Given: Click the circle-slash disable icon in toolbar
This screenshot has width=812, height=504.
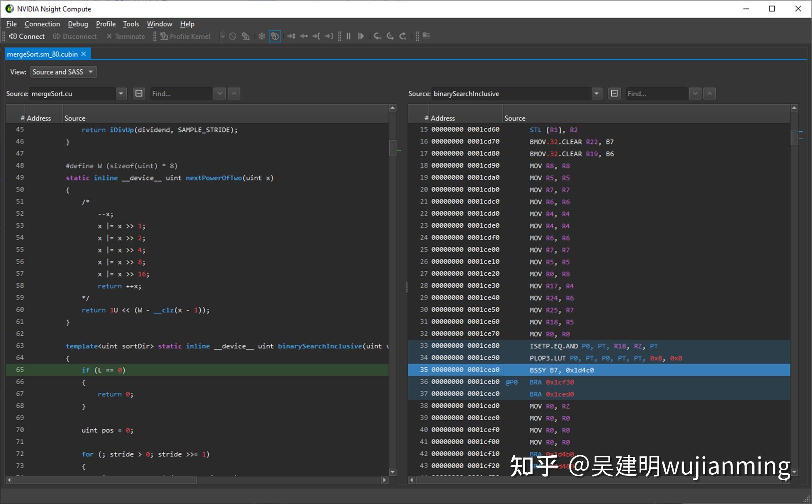Looking at the screenshot, I should click(233, 36).
